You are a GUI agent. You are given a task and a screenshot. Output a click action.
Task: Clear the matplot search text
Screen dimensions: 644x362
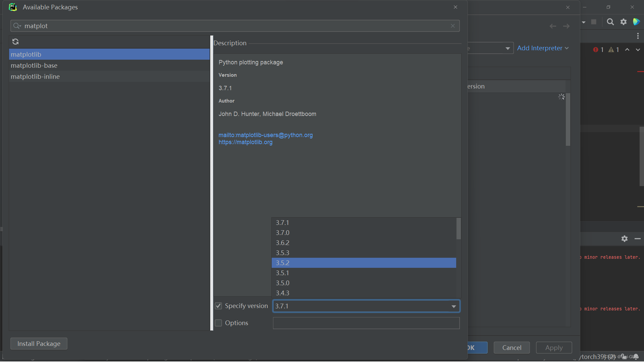[453, 26]
